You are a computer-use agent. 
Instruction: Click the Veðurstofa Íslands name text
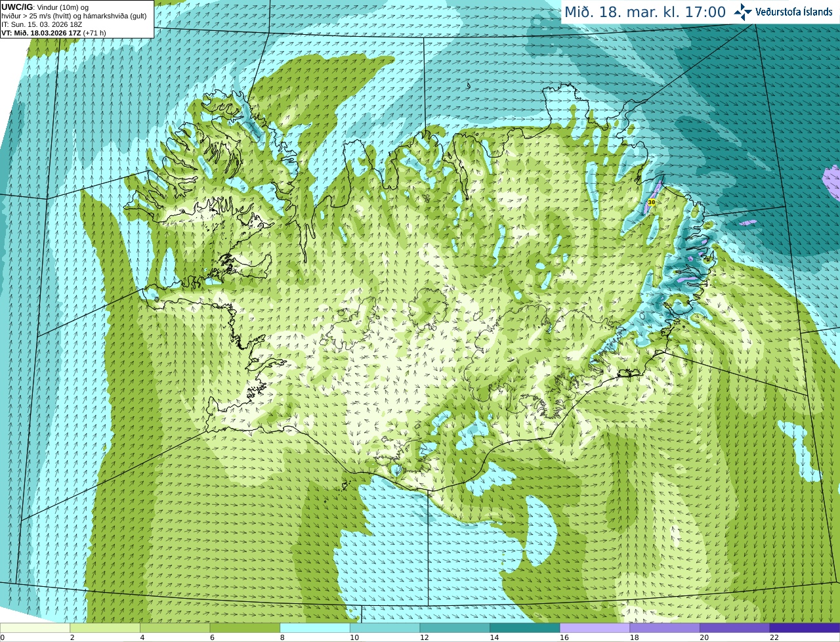[793, 12]
